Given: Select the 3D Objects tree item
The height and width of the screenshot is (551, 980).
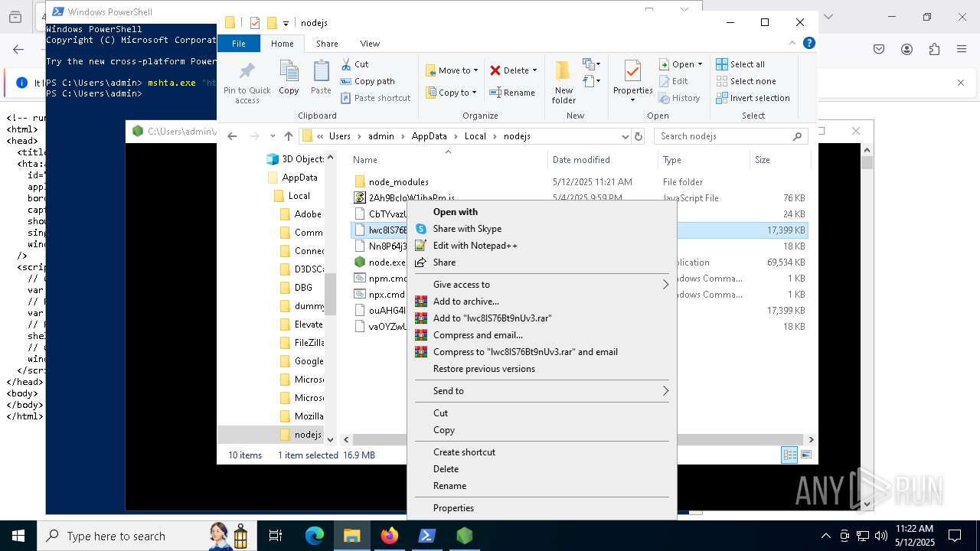Looking at the screenshot, I should 296,159.
